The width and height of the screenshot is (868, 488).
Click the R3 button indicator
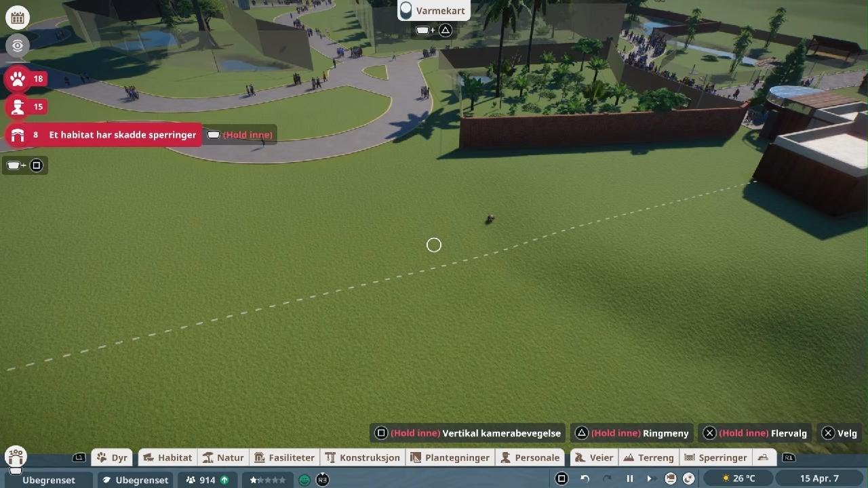[x=323, y=479]
